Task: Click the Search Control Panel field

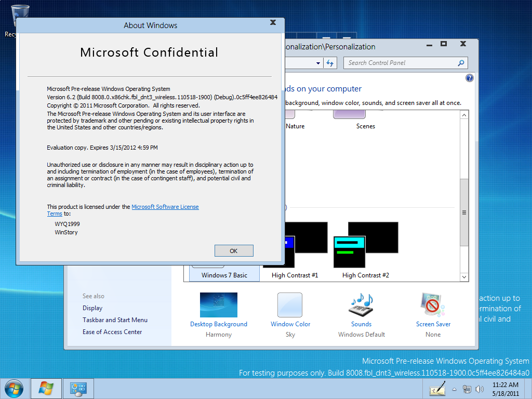Action: coord(400,63)
